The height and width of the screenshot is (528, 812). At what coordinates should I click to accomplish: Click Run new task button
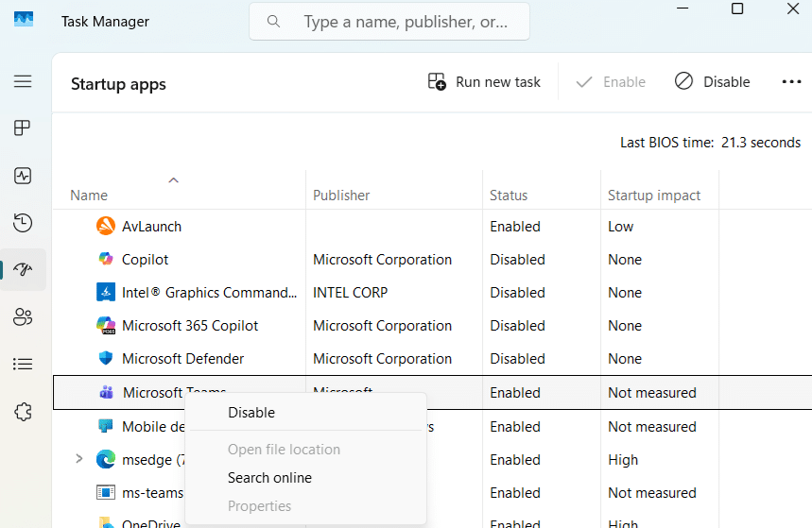point(484,82)
